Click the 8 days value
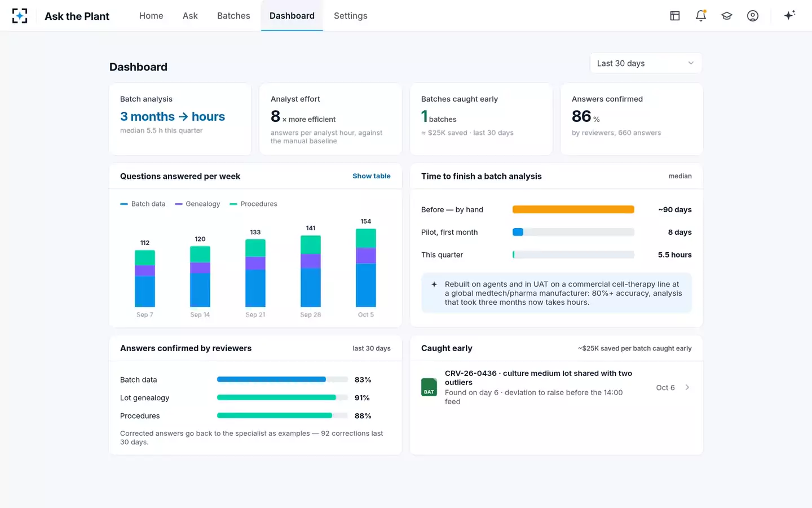Screen dimensions: 812x508 pyautogui.click(x=680, y=232)
